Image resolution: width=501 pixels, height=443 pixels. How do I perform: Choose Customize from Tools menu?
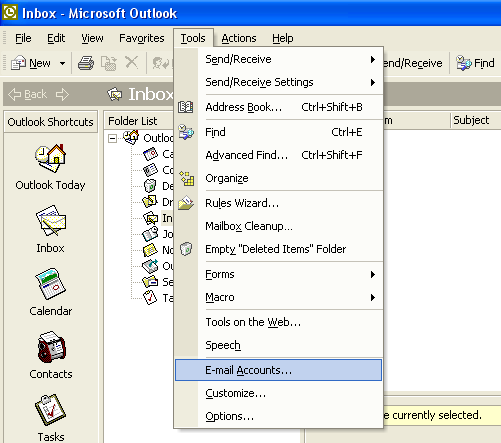click(x=278, y=393)
